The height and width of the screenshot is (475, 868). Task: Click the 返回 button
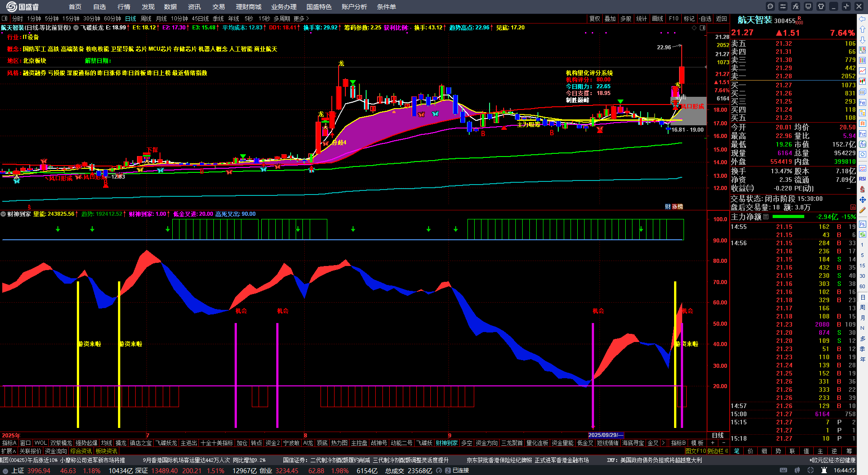722,19
